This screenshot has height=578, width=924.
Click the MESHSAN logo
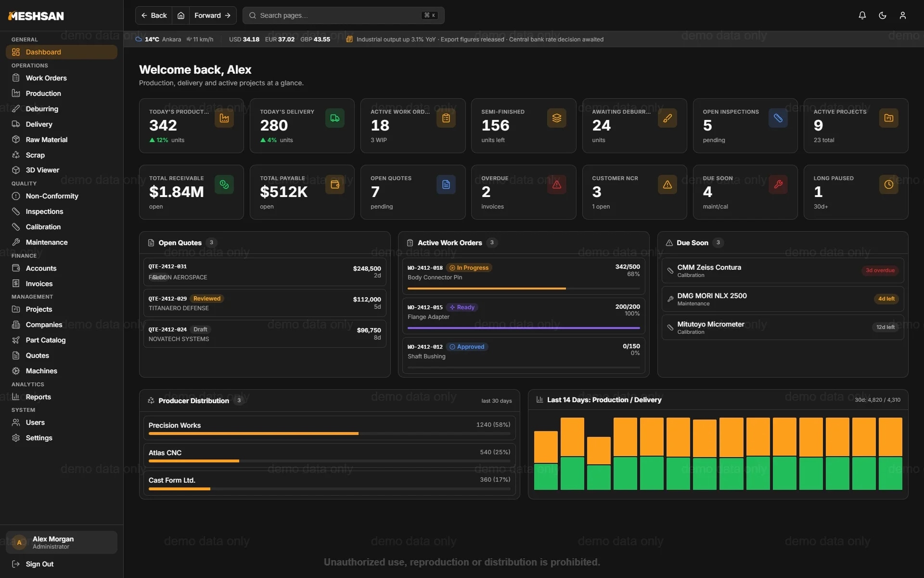coord(36,16)
